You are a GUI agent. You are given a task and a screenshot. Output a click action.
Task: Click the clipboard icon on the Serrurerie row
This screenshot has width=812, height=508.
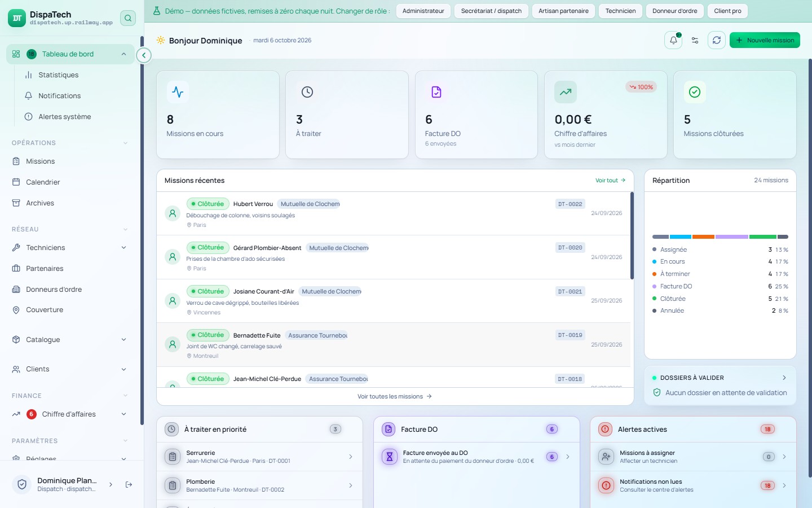click(x=173, y=457)
